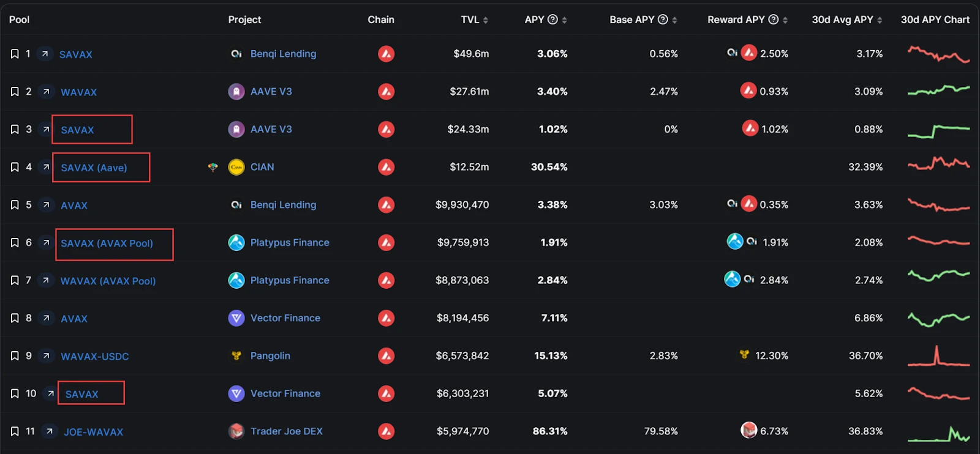The image size is (980, 454).
Task: Click 30d APY chart for WAVAX-USDC
Action: pyautogui.click(x=938, y=355)
